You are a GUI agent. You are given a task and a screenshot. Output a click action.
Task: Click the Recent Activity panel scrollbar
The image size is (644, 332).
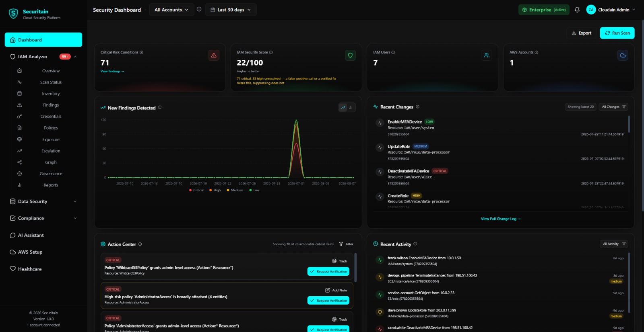[x=629, y=283]
